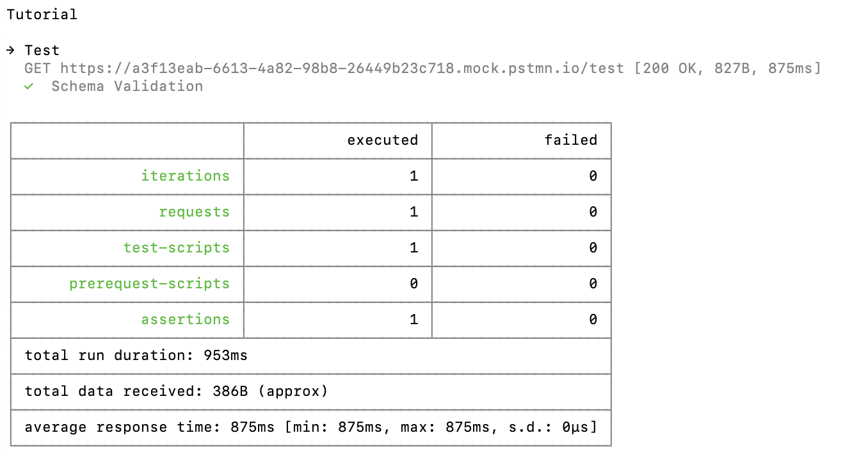Click the green Schema Validation checkmark
The height and width of the screenshot is (451, 868).
coord(29,86)
